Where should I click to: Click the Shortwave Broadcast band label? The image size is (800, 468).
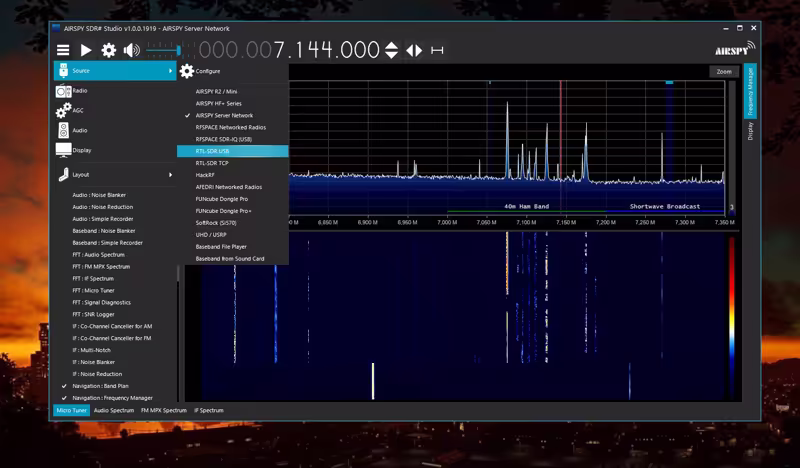pyautogui.click(x=665, y=207)
